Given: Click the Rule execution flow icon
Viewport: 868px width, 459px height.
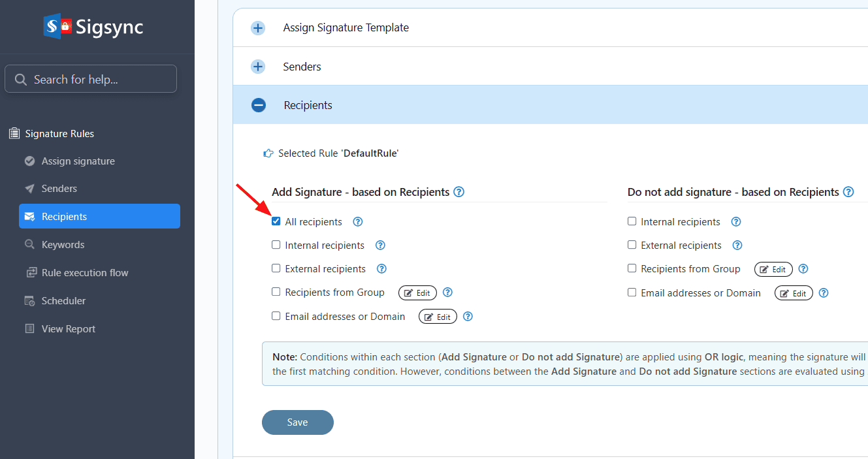Looking at the screenshot, I should coord(30,273).
